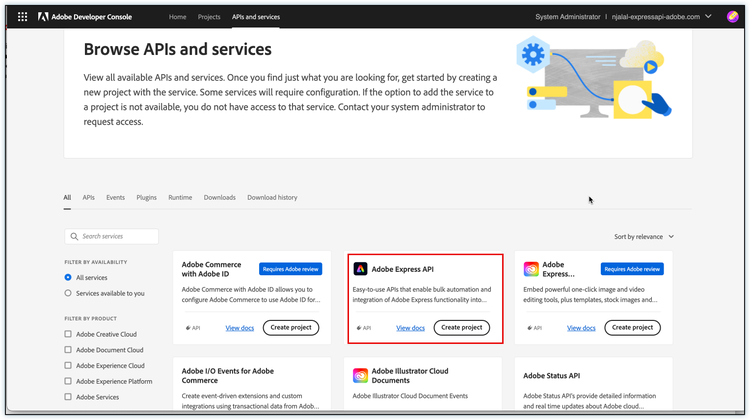
Task: Click API type icon on Adobe Express API card
Action: coord(359,328)
